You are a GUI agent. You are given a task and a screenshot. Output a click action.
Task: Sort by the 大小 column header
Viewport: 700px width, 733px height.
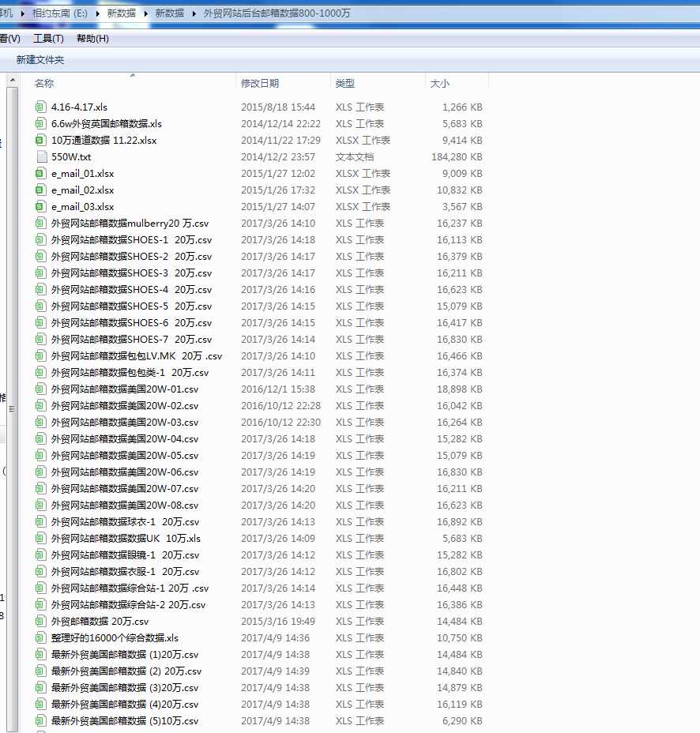439,83
